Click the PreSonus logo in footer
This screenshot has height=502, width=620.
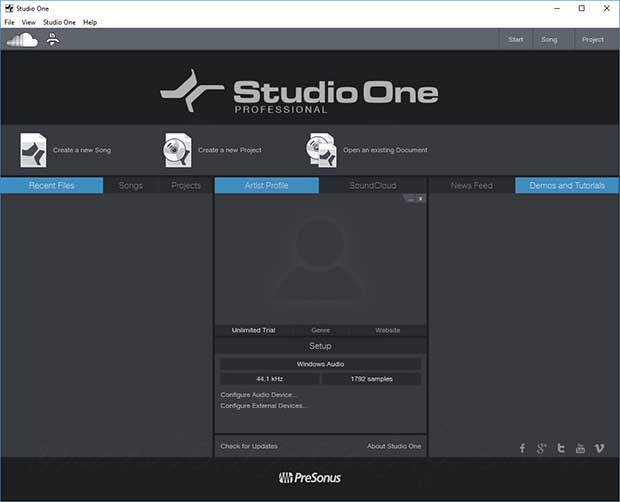(310, 478)
